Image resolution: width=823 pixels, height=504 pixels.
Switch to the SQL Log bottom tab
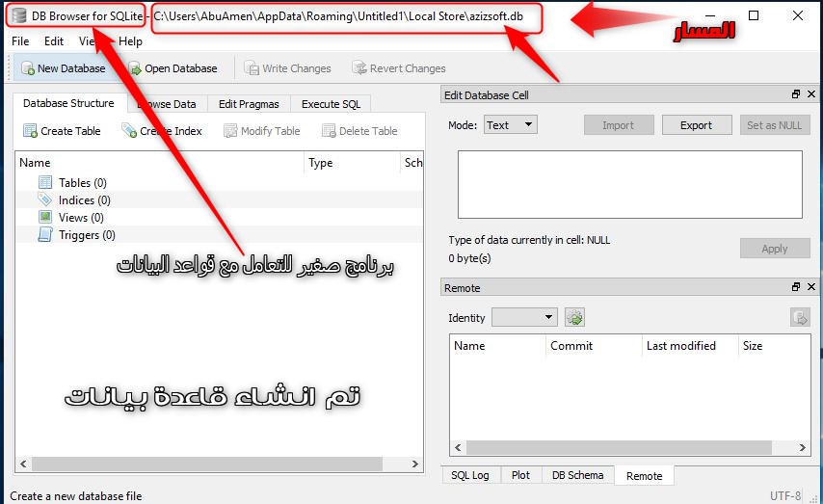point(468,475)
